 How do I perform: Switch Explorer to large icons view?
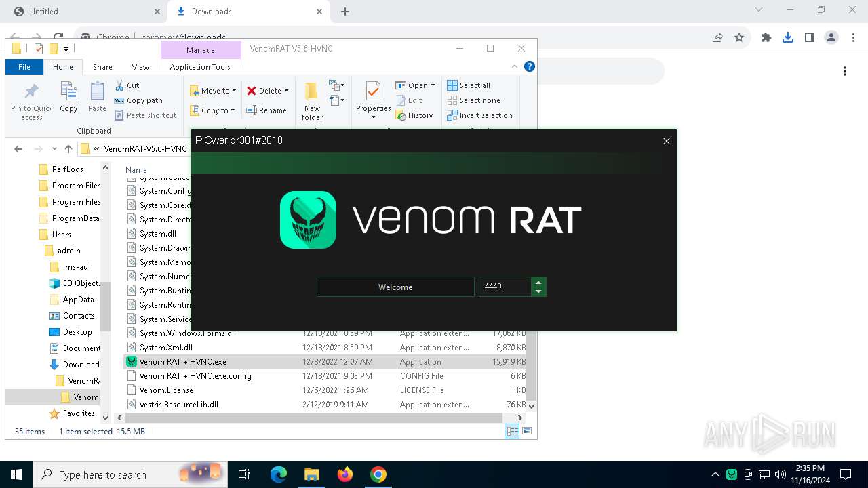point(527,431)
